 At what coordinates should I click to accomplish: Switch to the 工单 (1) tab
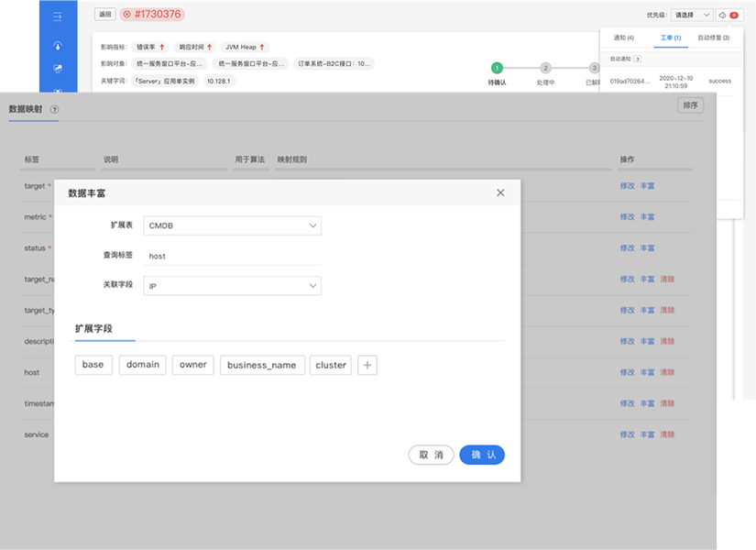671,38
